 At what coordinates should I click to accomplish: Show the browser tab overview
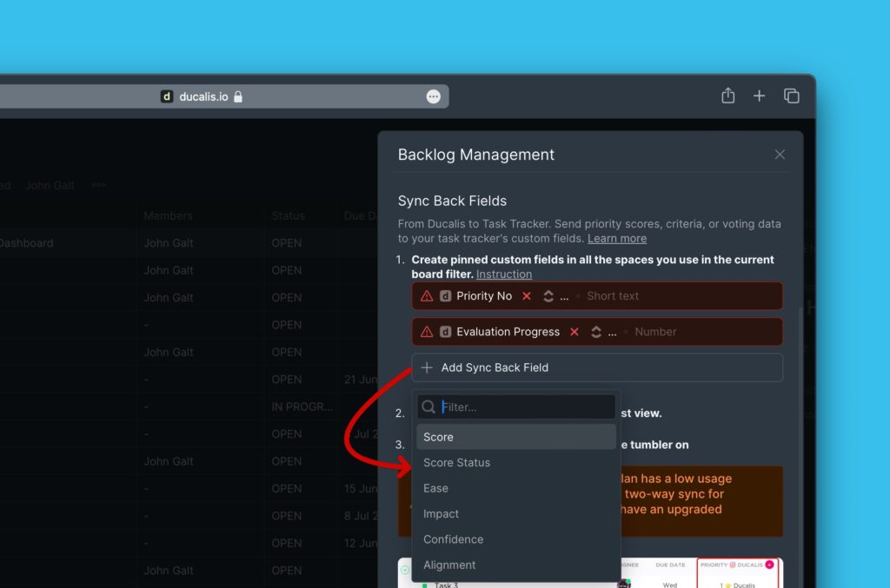click(x=791, y=96)
